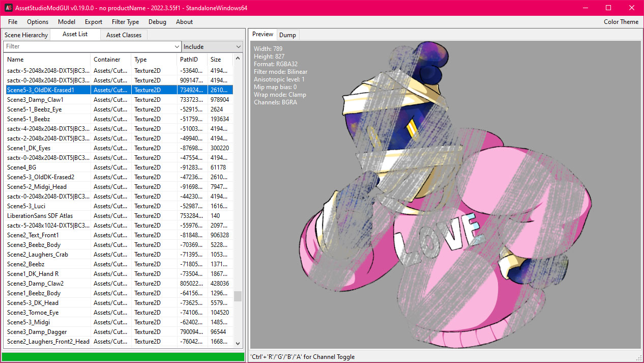644x363 pixels.
Task: Select Scene5-1_Beebz_Eye row
Action: (x=119, y=109)
